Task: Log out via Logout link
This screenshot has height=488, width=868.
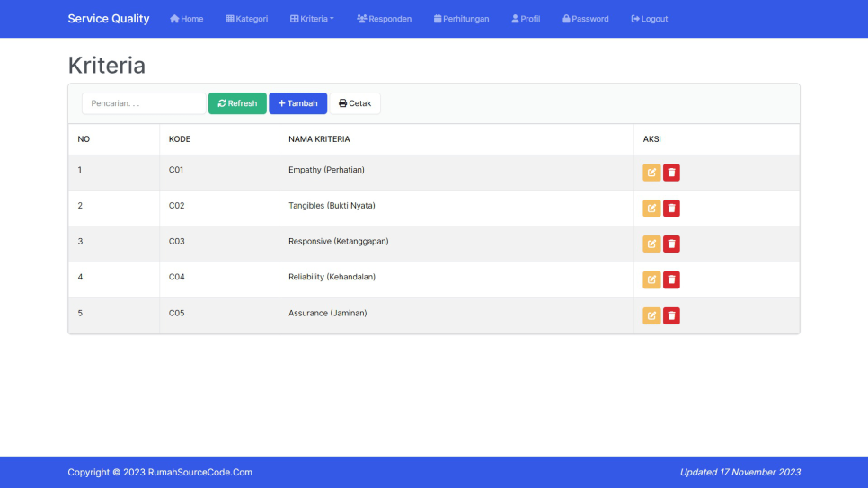Action: tap(650, 19)
